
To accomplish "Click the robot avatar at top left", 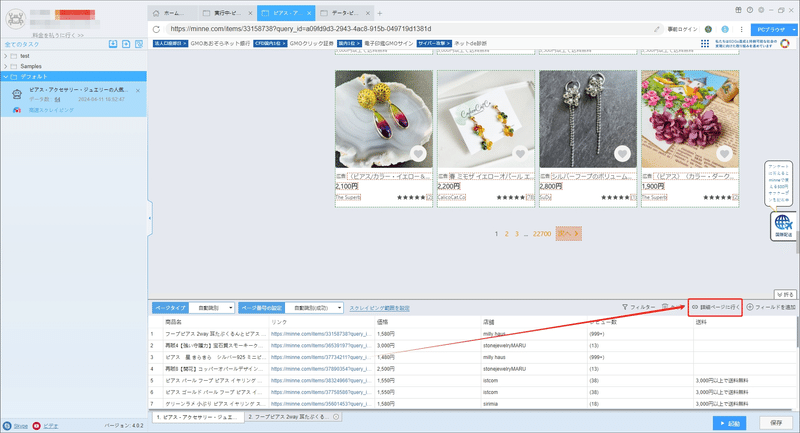I will (16, 18).
